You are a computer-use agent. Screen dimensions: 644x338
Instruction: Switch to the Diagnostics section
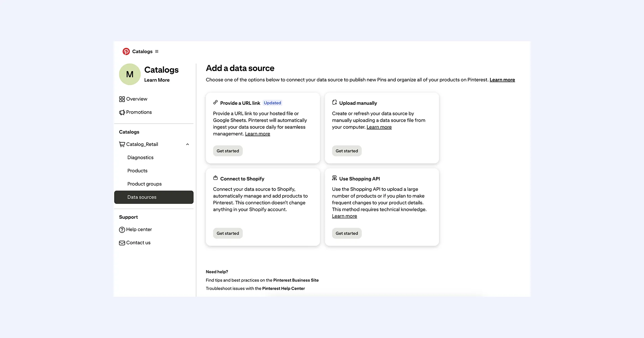(140, 158)
